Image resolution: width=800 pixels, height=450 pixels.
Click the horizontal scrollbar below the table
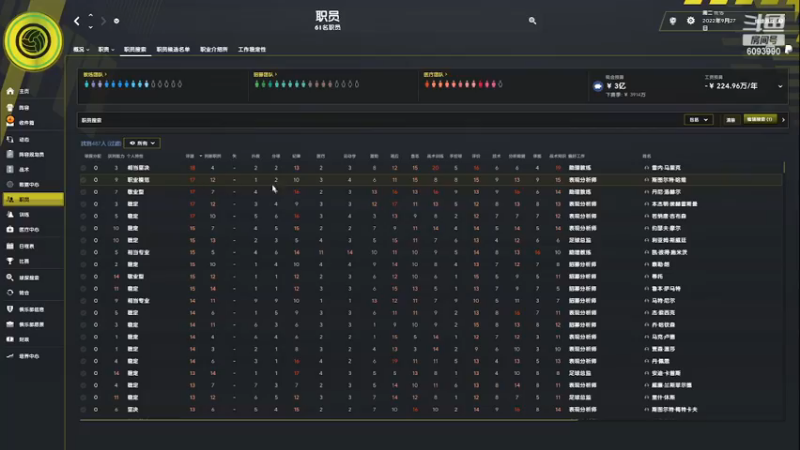pyautogui.click(x=329, y=420)
